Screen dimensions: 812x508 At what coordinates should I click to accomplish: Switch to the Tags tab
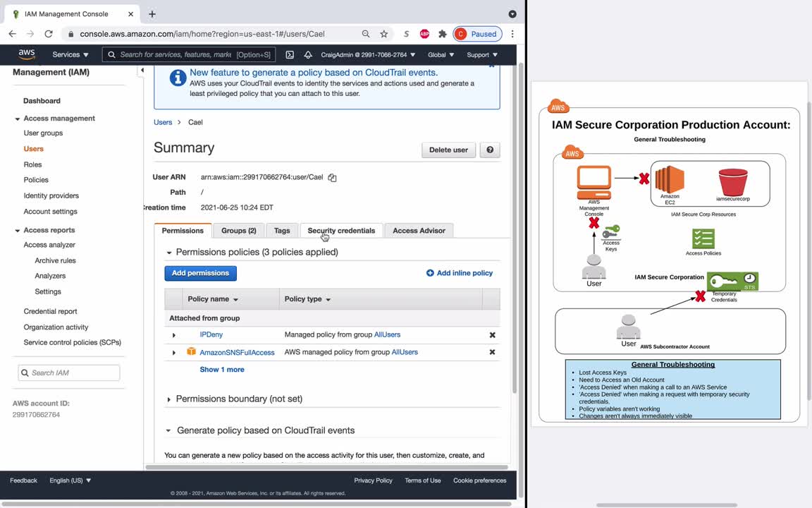click(282, 231)
